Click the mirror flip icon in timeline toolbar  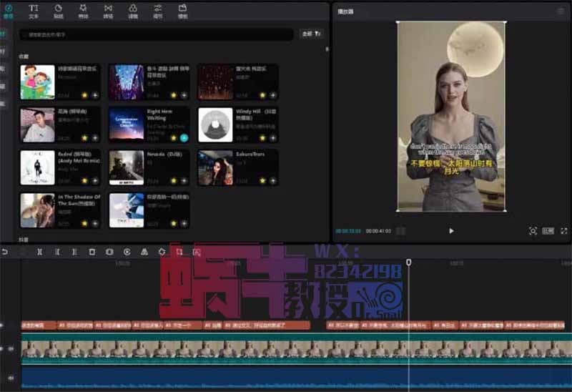tap(144, 252)
